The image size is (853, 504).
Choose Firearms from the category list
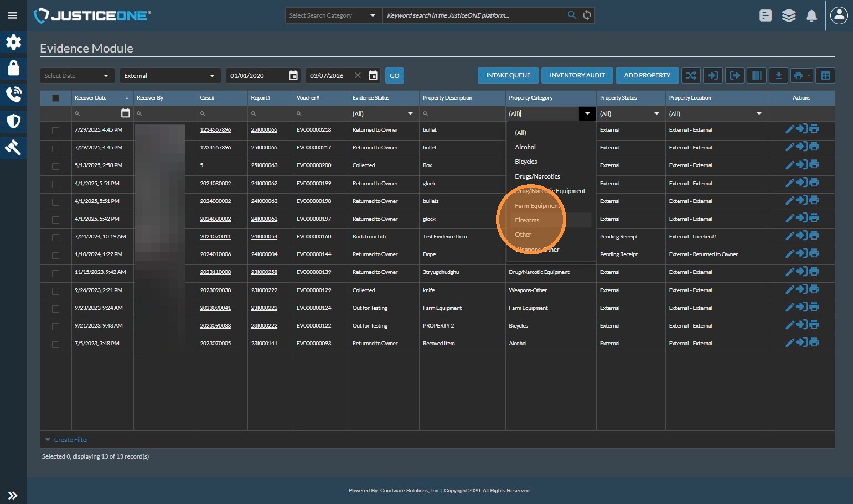pyautogui.click(x=527, y=220)
